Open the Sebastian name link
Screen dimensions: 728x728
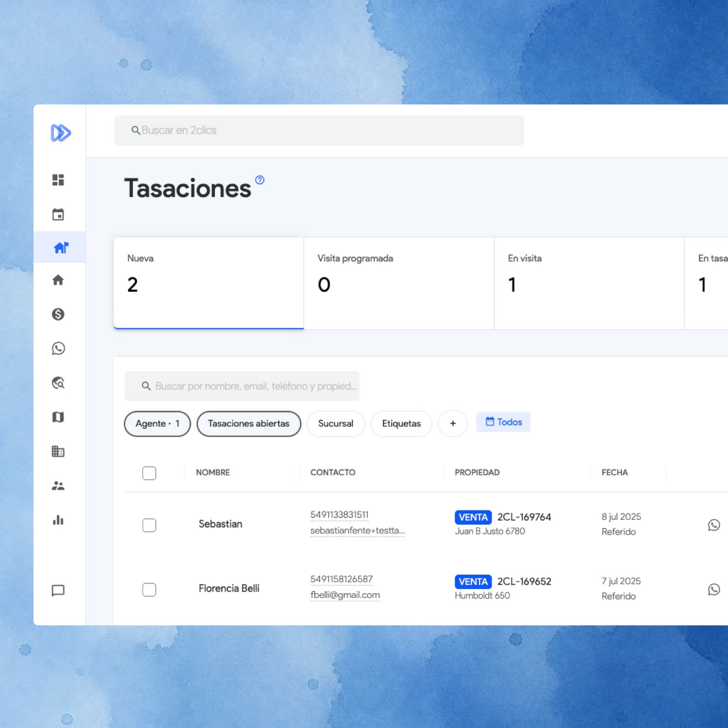pos(220,524)
